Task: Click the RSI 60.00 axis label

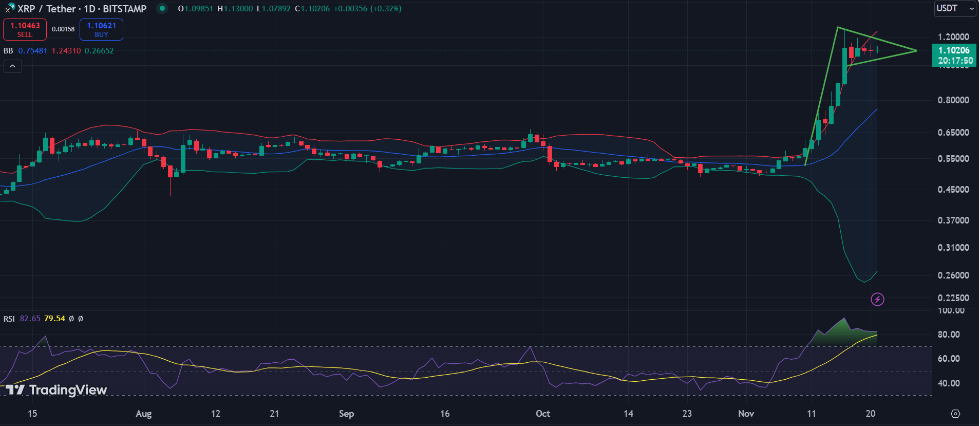Action: [949, 359]
